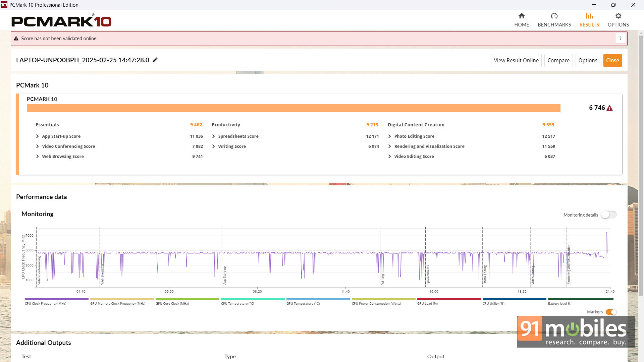Viewport: 644px width, 362px height.
Task: Click the result name LAPTOP-UNPO0BPH title
Action: click(83, 60)
